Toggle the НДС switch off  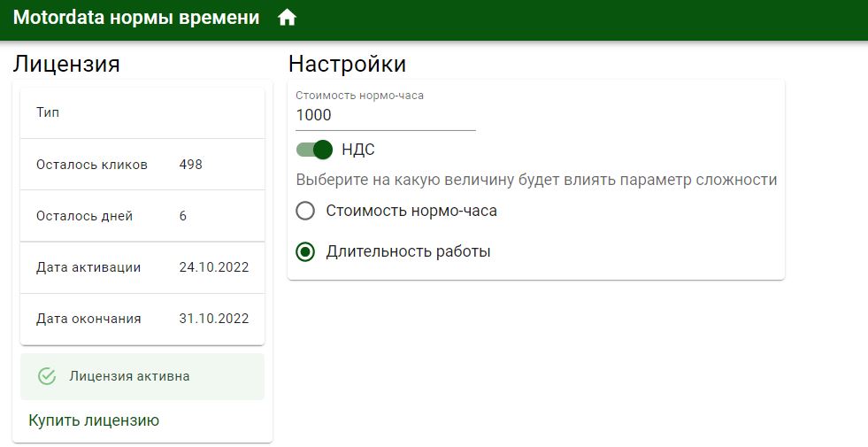click(x=314, y=150)
